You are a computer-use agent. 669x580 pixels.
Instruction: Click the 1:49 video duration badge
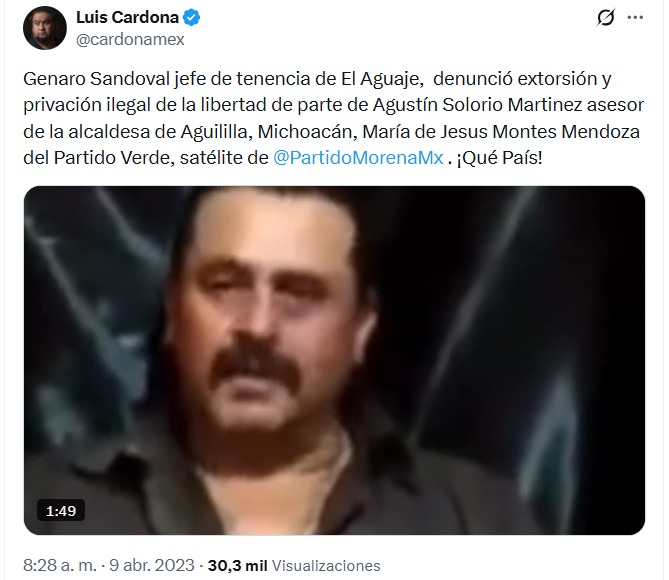(x=61, y=510)
